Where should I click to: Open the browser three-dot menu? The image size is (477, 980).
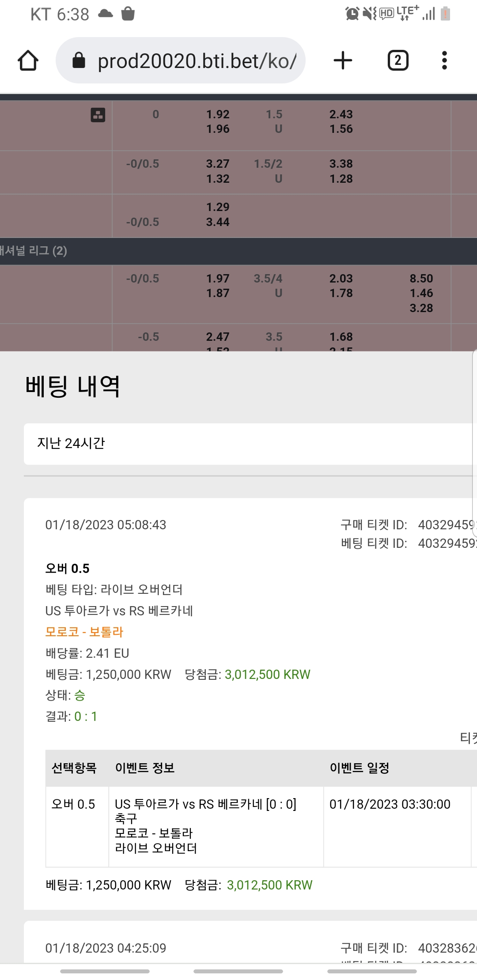444,60
